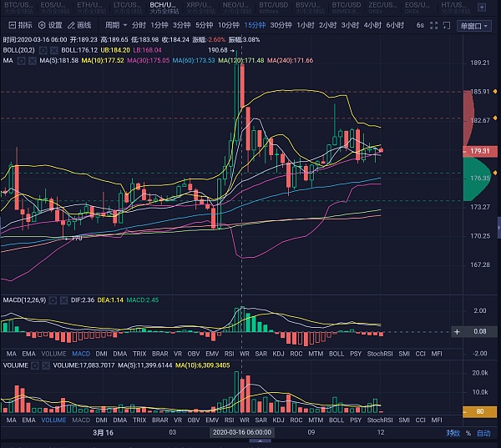
Task: Open MACD(12,26,9) gear settings
Action: coord(53,300)
